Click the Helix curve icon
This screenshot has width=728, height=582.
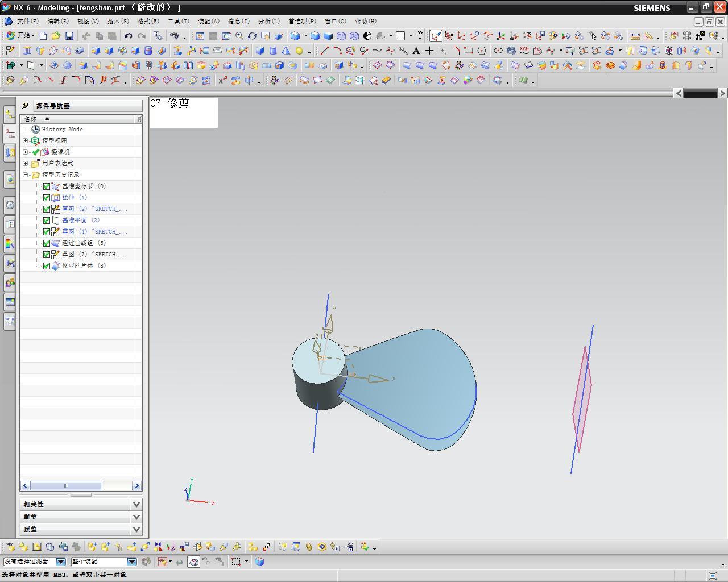(511, 51)
